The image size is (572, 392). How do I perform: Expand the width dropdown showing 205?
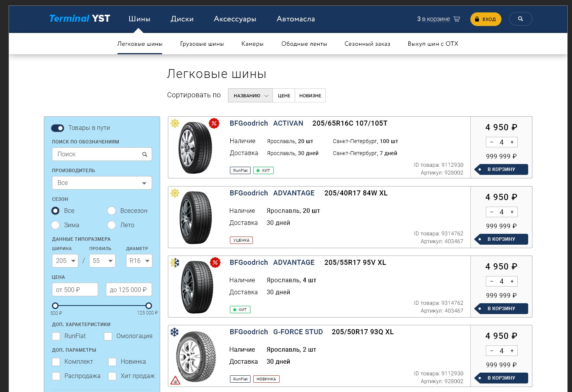point(65,261)
